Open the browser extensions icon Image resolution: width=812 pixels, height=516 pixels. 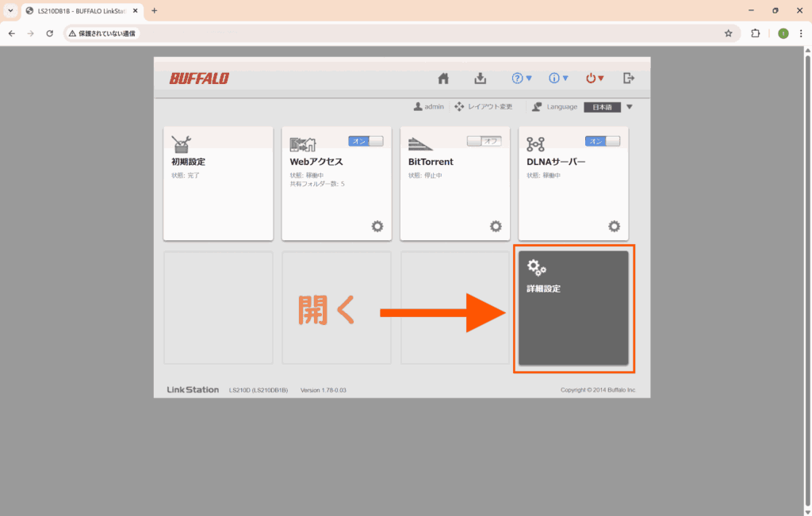pos(756,33)
